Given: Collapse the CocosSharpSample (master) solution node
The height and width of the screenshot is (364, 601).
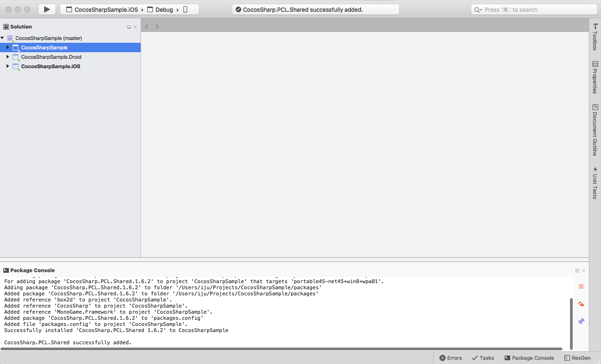Looking at the screenshot, I should [2, 38].
